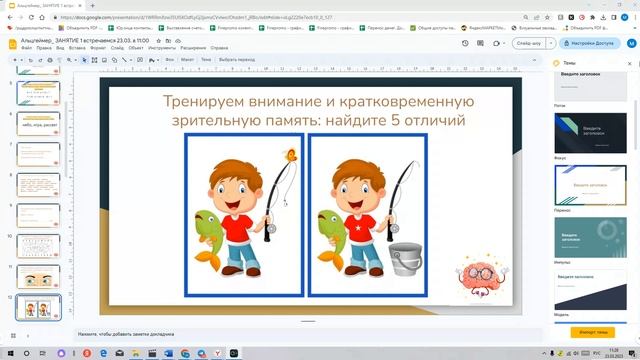Click the undo arrow in toolbar
The height and width of the screenshot is (360, 640).
31,60
